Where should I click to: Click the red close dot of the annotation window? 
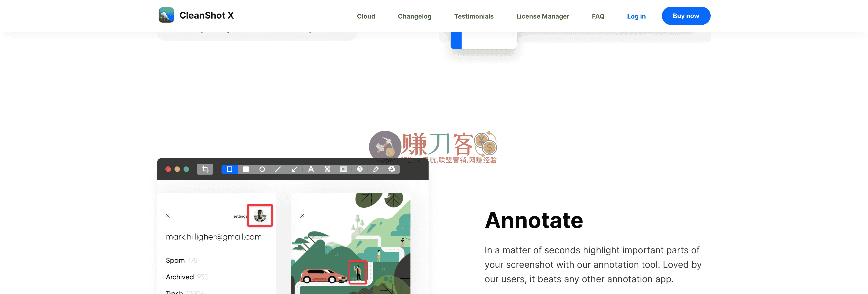168,169
